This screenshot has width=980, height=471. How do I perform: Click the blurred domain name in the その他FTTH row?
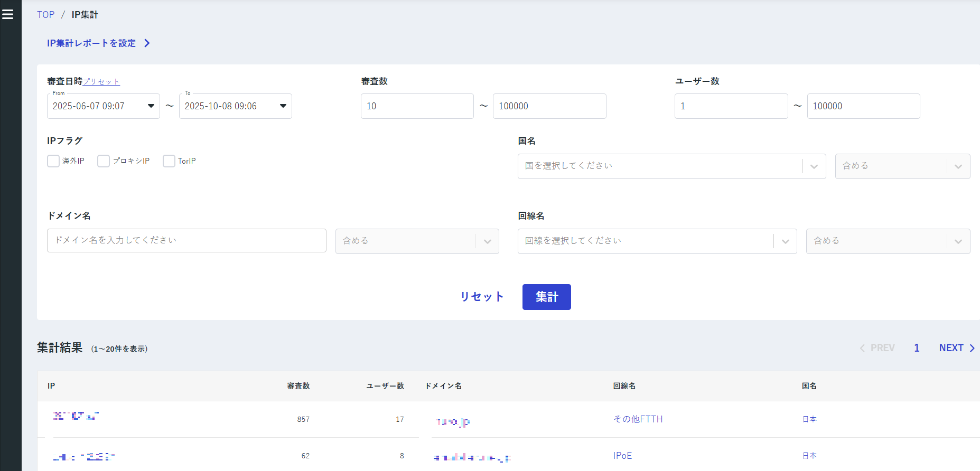(x=453, y=421)
